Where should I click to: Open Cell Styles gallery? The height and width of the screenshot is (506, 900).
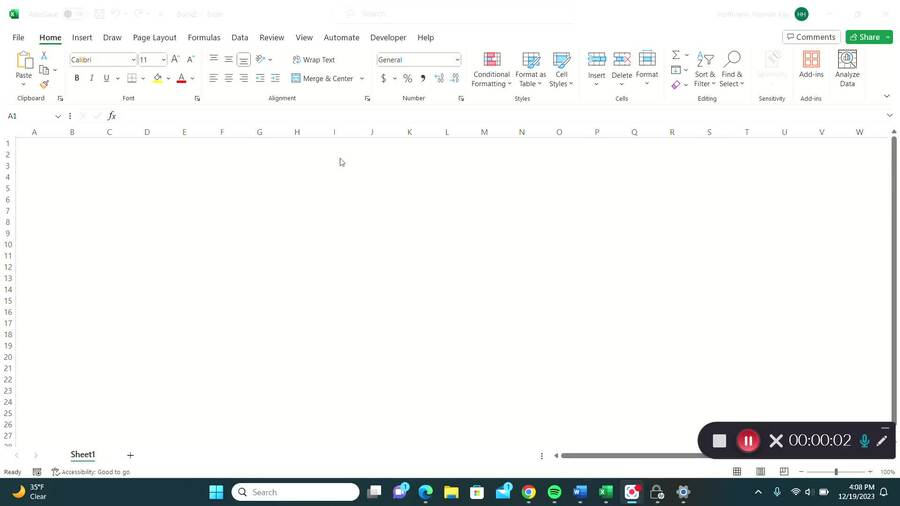(561, 69)
